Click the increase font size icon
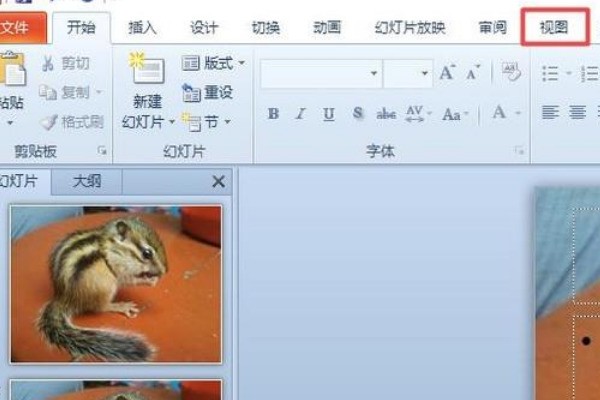The height and width of the screenshot is (400, 600). pos(447,73)
